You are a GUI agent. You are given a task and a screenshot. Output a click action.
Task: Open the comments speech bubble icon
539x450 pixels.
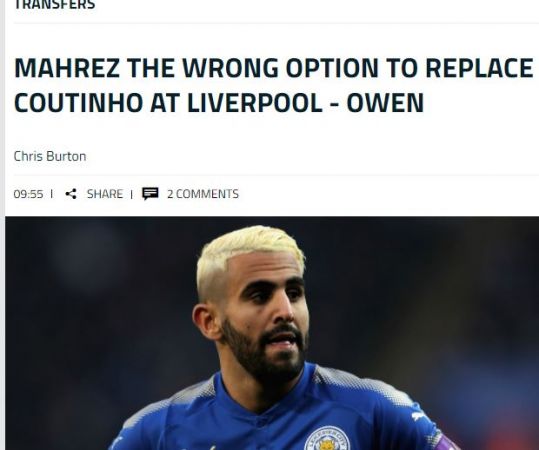(x=150, y=194)
